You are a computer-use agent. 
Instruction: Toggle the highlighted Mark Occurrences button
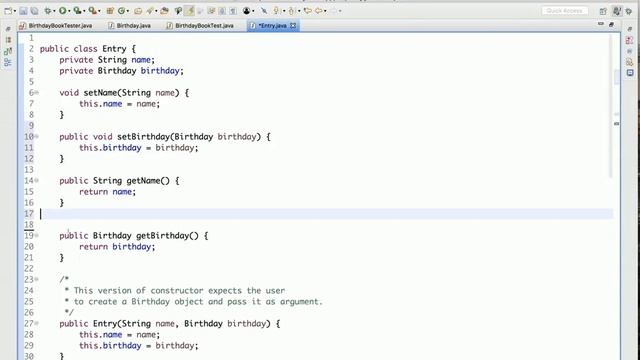(x=189, y=11)
